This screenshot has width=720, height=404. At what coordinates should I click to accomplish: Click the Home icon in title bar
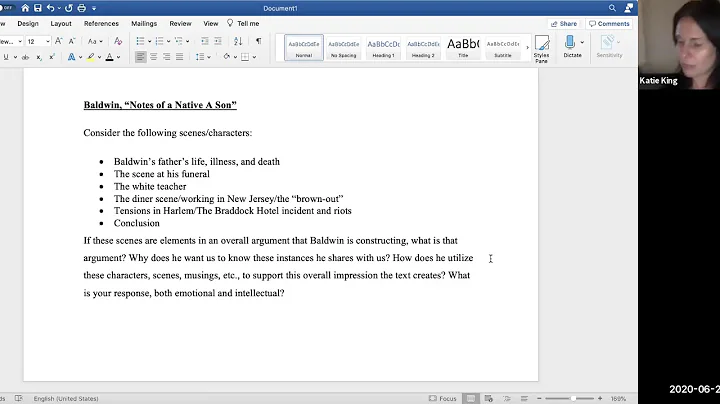click(25, 8)
